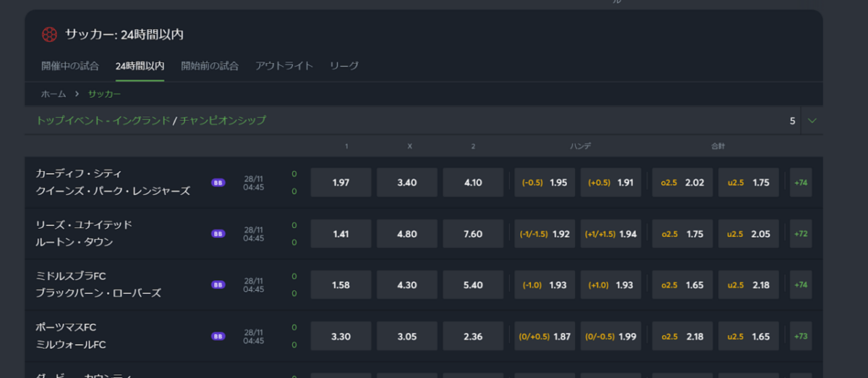The width and height of the screenshot is (868, 378).
Task: Select o2.5 at 1.65 in Middlesbrough row
Action: pyautogui.click(x=682, y=285)
